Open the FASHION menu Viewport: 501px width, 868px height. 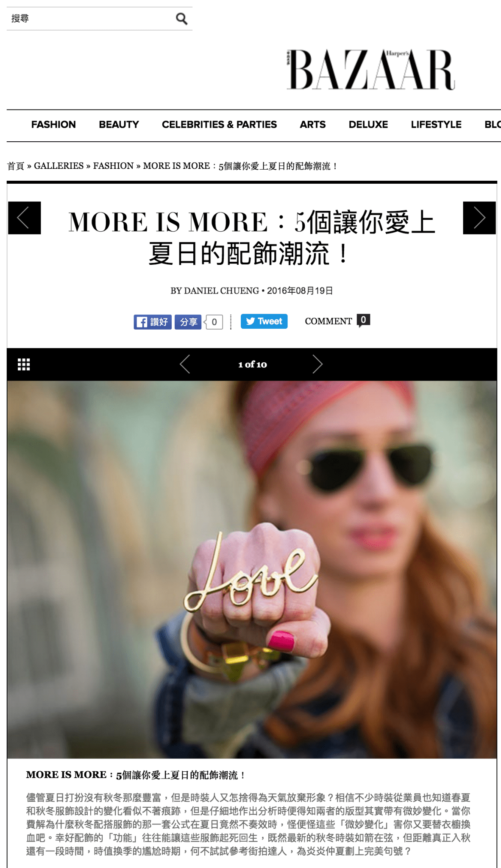pyautogui.click(x=53, y=124)
